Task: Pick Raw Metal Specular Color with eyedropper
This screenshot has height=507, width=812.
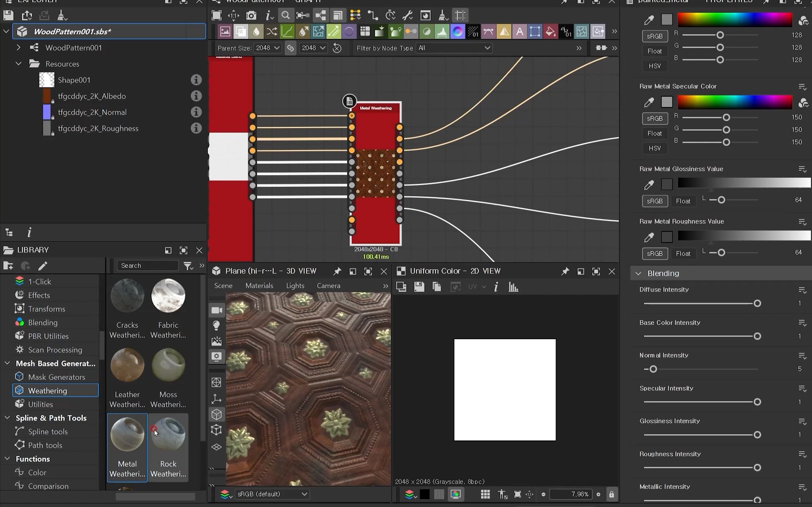Action: (649, 102)
